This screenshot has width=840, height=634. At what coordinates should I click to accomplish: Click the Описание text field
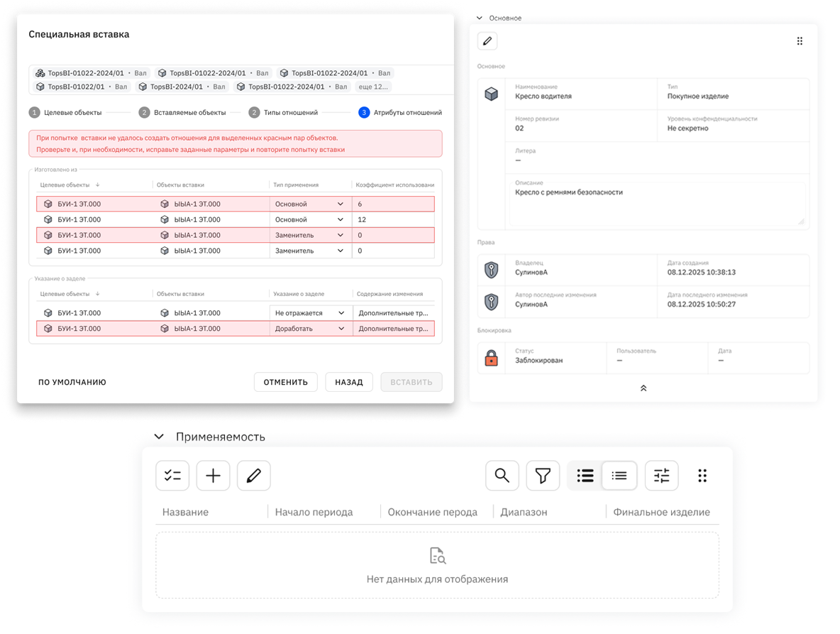point(657,202)
